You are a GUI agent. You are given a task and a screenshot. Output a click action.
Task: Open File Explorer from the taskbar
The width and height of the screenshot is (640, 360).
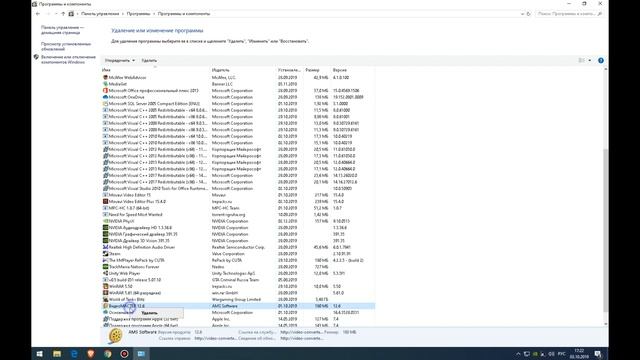[x=57, y=353]
